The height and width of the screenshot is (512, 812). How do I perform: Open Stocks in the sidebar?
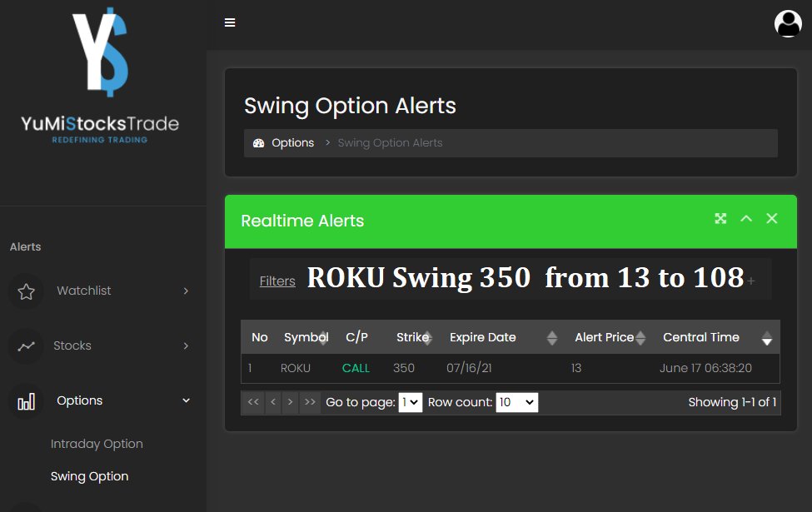pyautogui.click(x=72, y=345)
